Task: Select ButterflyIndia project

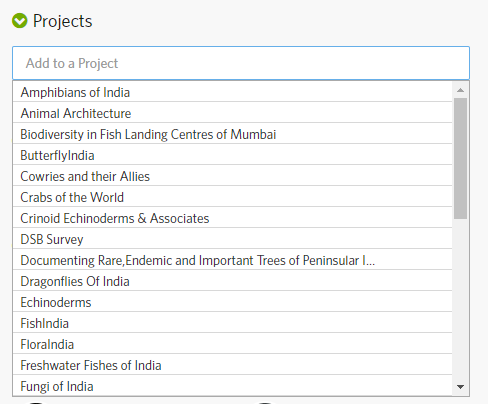Action: [232, 155]
